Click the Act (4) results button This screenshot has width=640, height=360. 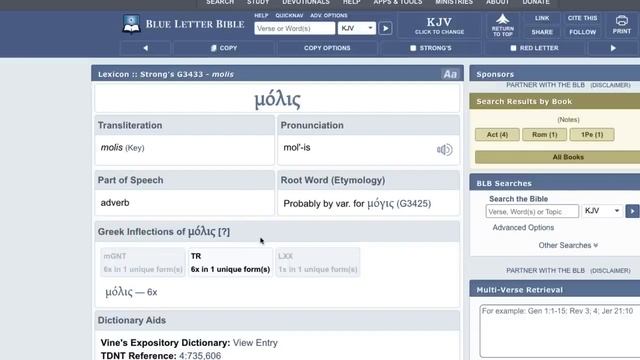point(497,135)
